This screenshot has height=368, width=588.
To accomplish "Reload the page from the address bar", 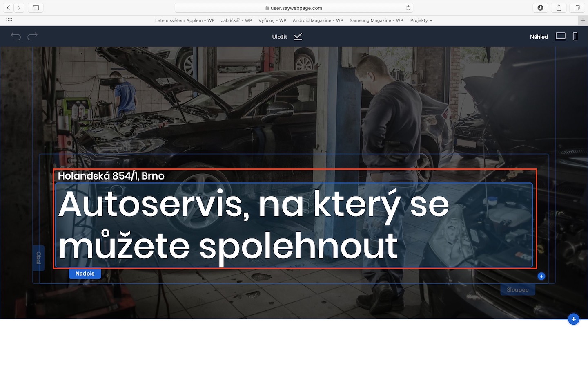I will [408, 8].
